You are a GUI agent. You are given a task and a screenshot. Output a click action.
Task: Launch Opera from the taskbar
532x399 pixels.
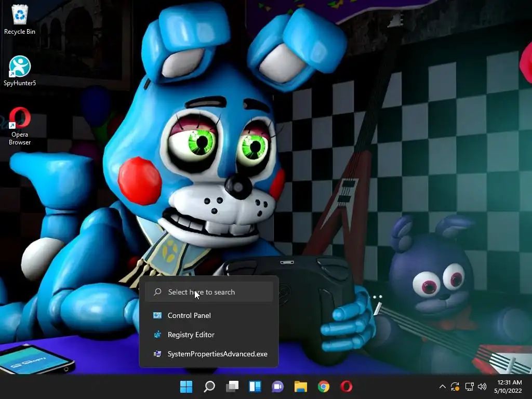pyautogui.click(x=347, y=387)
